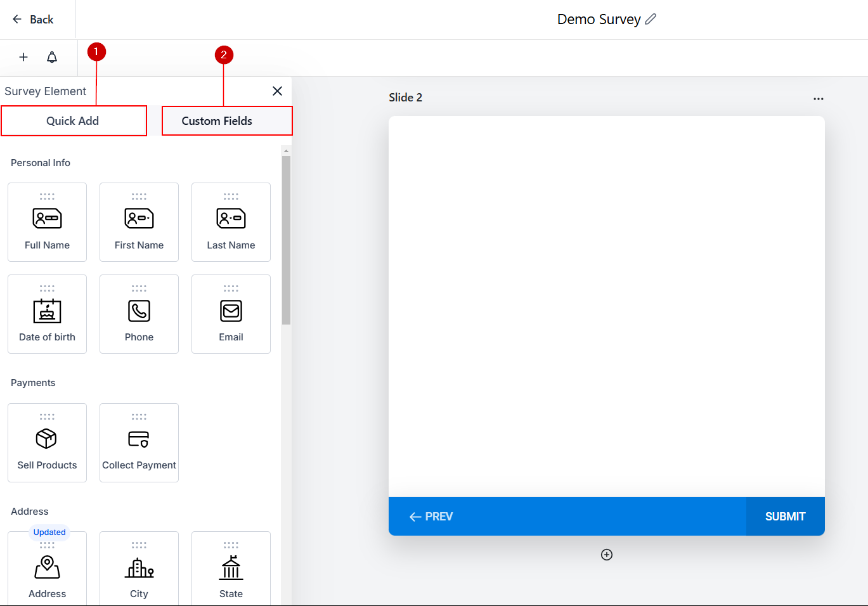Image resolution: width=868 pixels, height=606 pixels.
Task: Click the Survey Element panel title
Action: [x=46, y=91]
